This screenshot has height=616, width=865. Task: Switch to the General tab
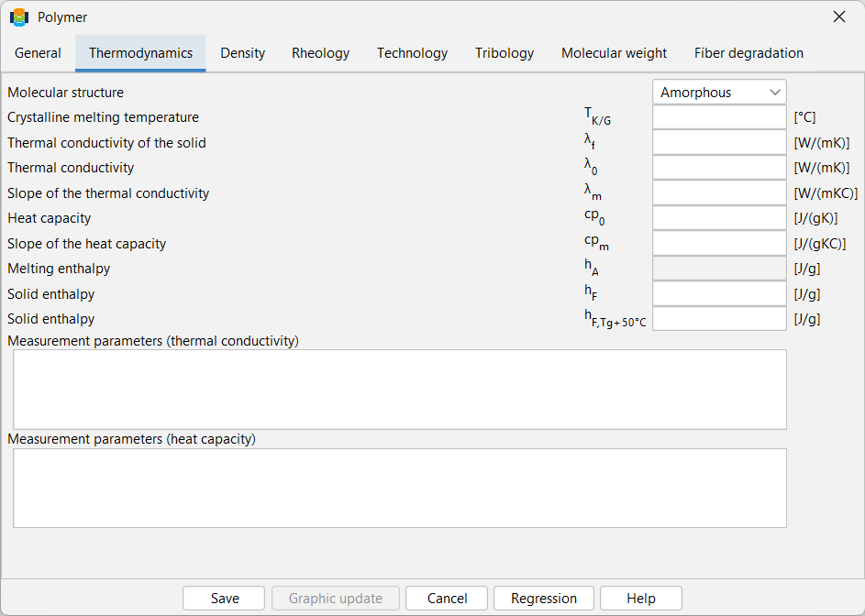38,53
